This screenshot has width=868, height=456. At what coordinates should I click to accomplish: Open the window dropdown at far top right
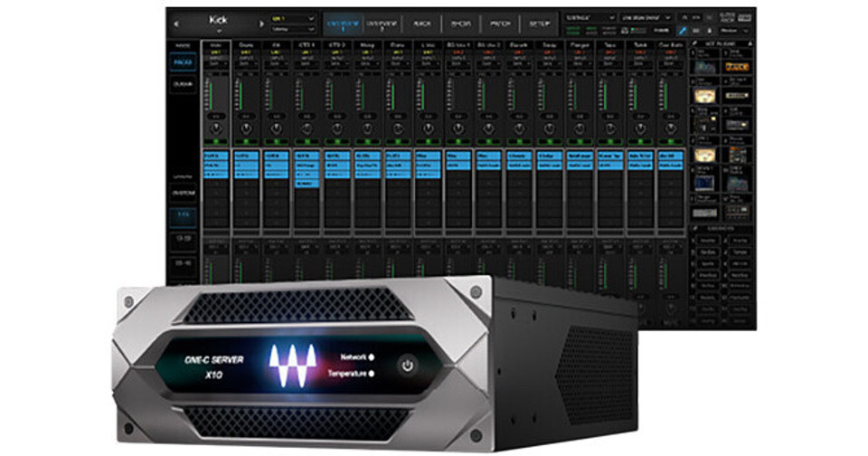tap(735, 31)
